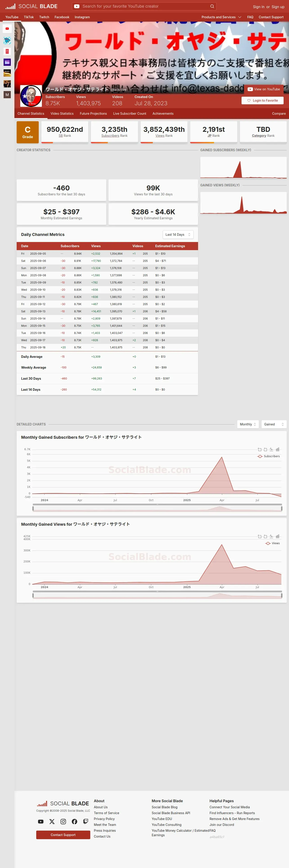Open the Video Statistics tab
The width and height of the screenshot is (289, 868).
coord(62,114)
